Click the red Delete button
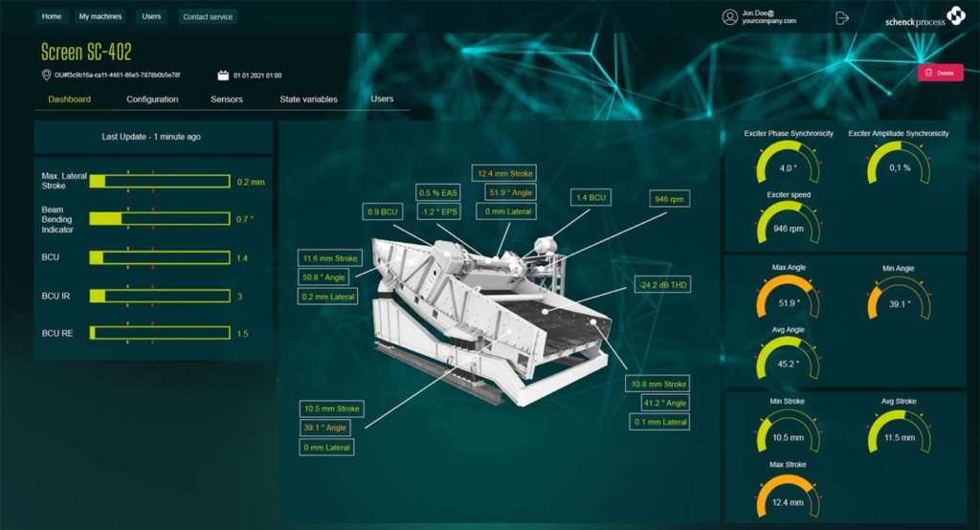The image size is (980, 530). [x=940, y=73]
